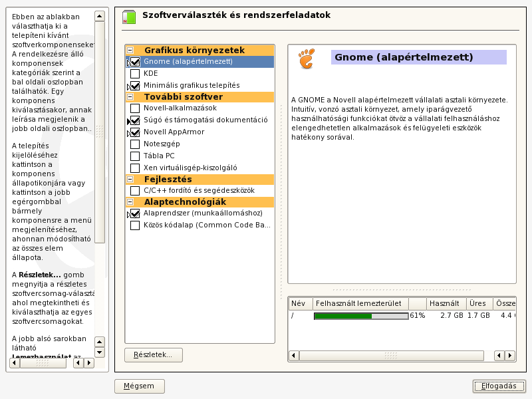
Task: Click the Használt column header
Action: click(446, 303)
